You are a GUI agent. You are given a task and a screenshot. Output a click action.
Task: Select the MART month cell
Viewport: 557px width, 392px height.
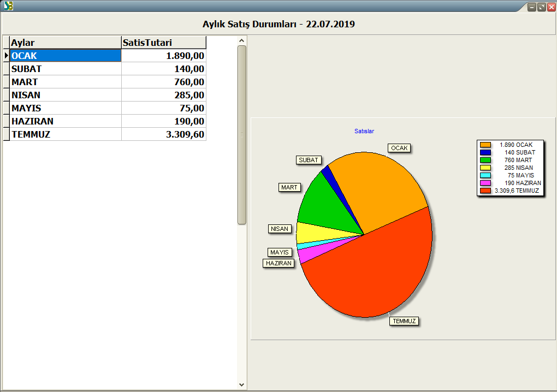[66, 82]
